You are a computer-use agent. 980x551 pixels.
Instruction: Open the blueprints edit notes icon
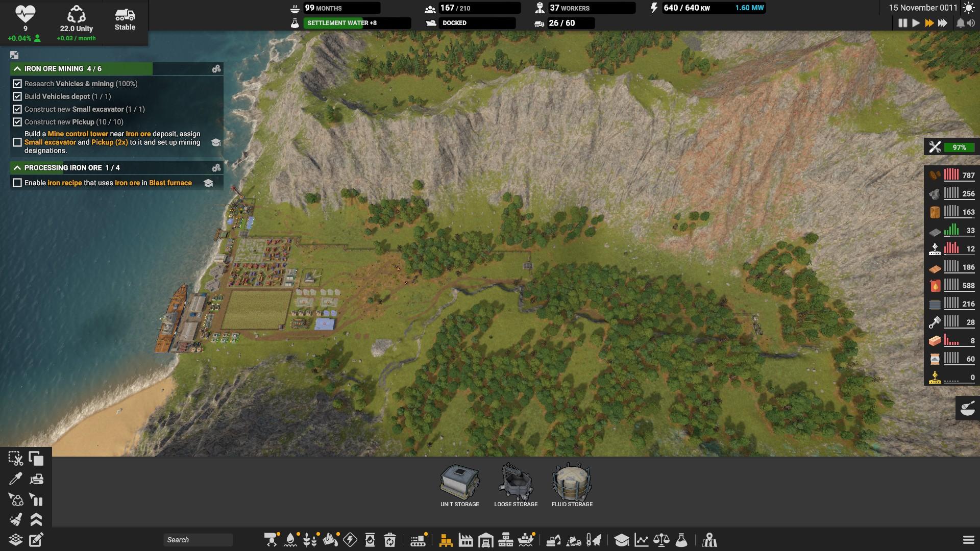pyautogui.click(x=36, y=540)
